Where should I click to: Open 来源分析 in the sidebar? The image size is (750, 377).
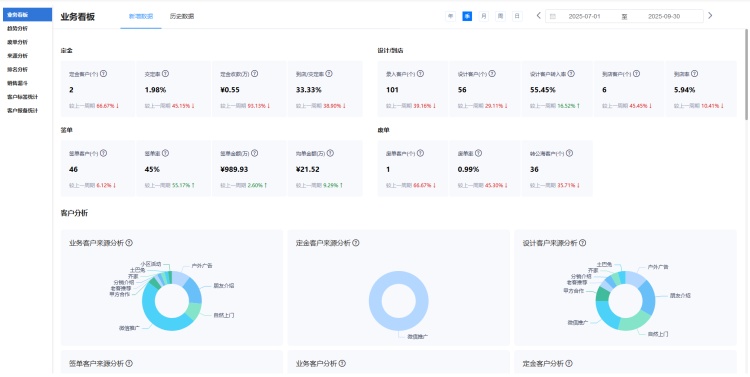click(27, 56)
